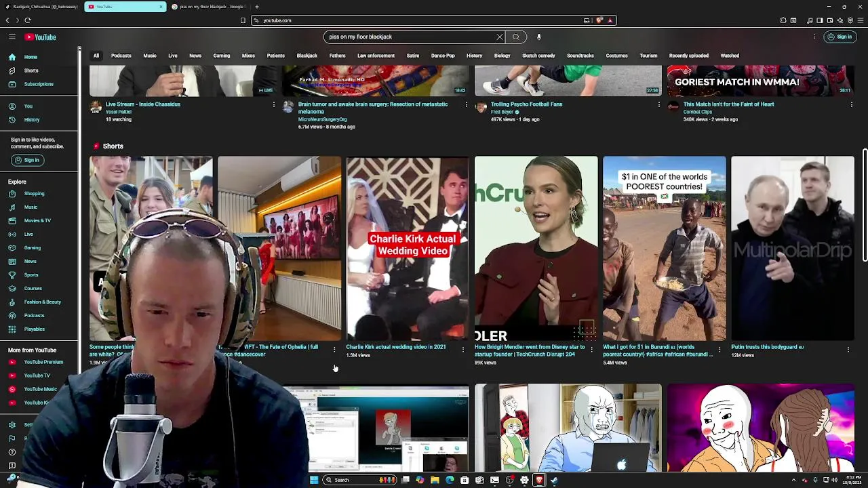Open options for Burundi $1 short
Screen dimensions: 868x488
click(719, 349)
